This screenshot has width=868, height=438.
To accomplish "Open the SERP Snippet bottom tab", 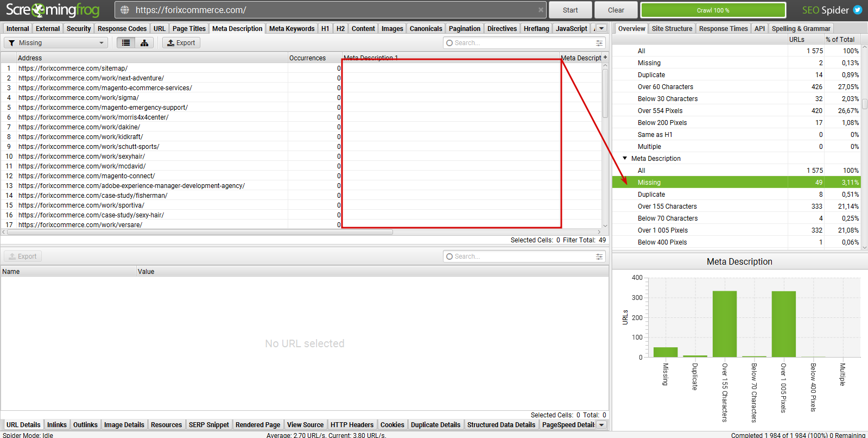I will (209, 425).
